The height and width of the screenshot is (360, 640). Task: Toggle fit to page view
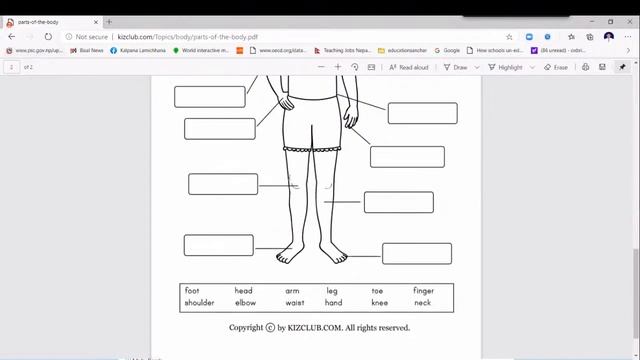coord(371,67)
